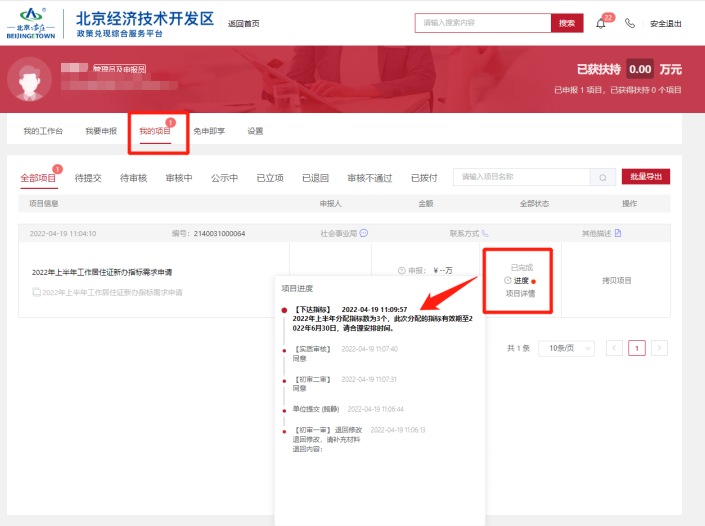Screen dimensions: 705x526
Task: Click into the project name search field
Action: point(522,177)
